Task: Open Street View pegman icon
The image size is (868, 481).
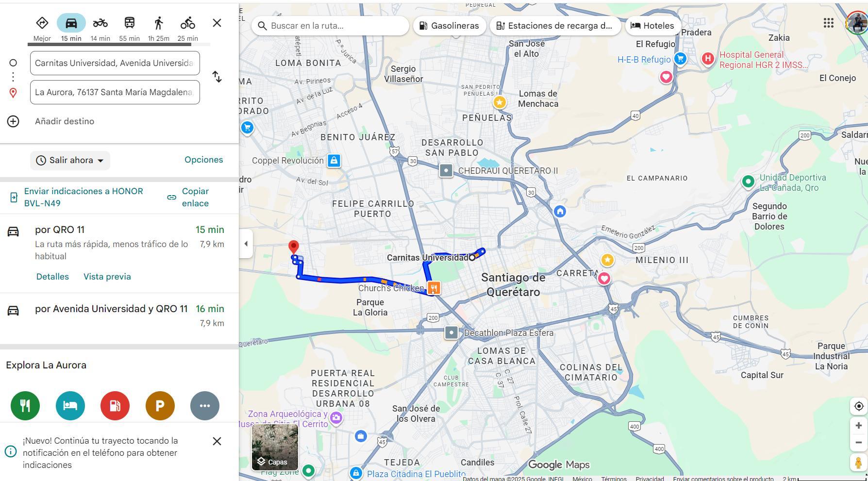Action: click(x=858, y=463)
